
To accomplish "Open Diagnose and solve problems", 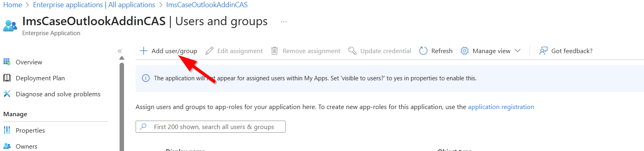I will click(x=58, y=94).
